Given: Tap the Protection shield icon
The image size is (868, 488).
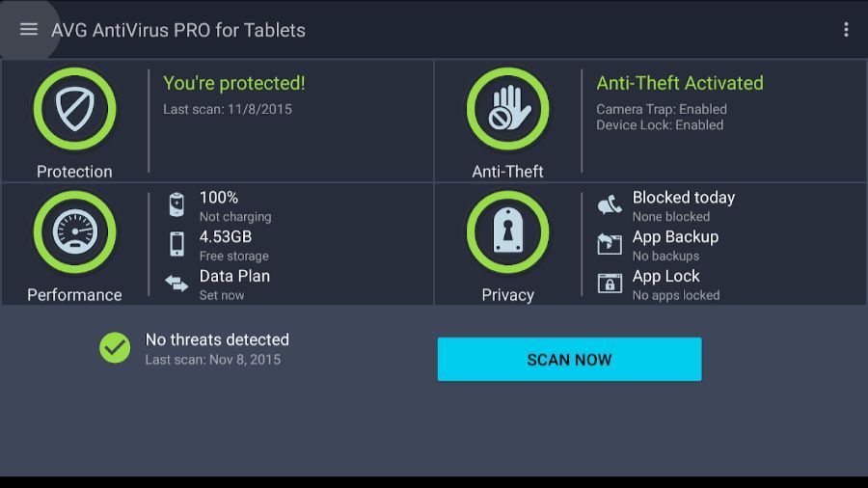Looking at the screenshot, I should (74, 109).
